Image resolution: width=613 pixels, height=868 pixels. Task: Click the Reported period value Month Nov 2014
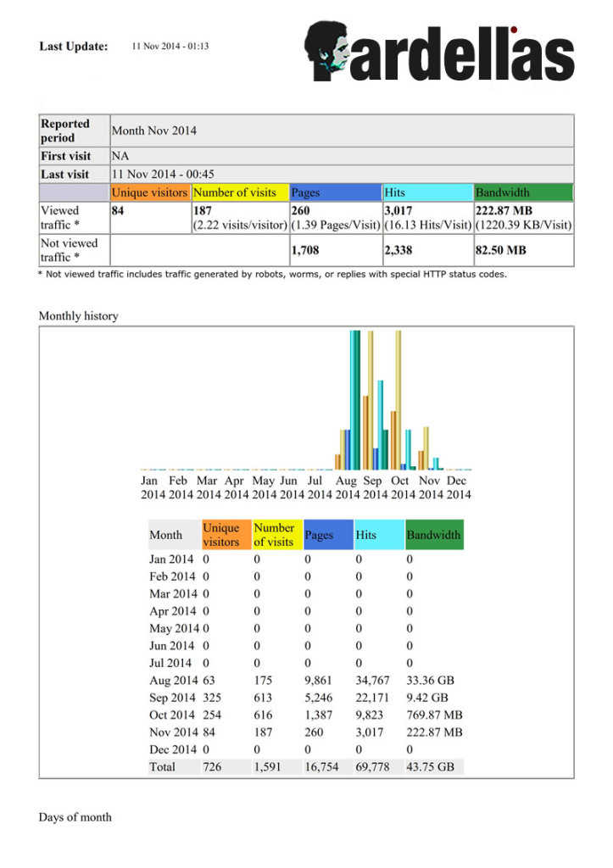(153, 131)
